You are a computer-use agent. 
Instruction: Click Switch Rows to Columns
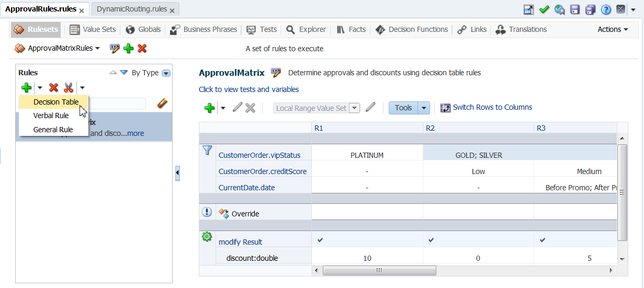point(486,107)
